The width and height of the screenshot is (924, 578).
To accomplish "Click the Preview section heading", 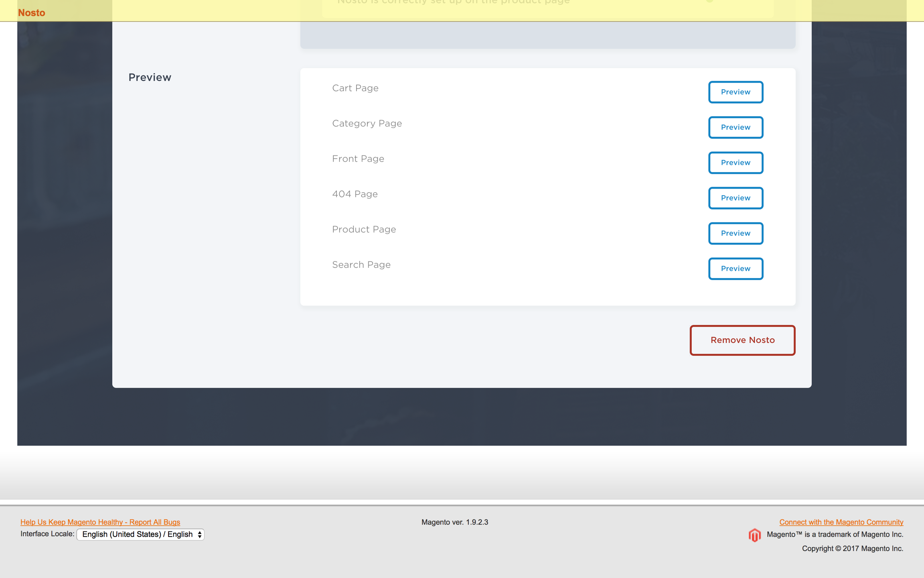I will click(x=150, y=77).
